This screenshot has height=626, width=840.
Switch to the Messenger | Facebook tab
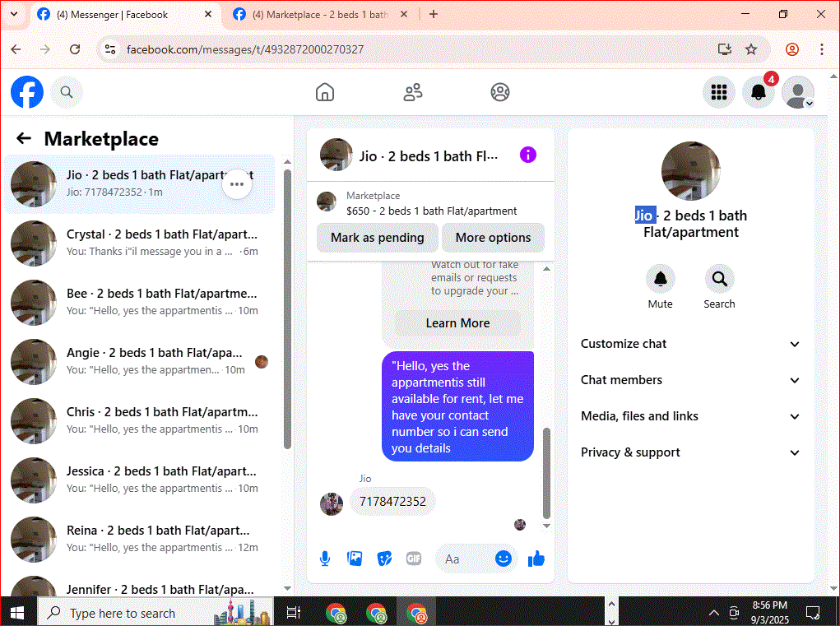click(126, 15)
